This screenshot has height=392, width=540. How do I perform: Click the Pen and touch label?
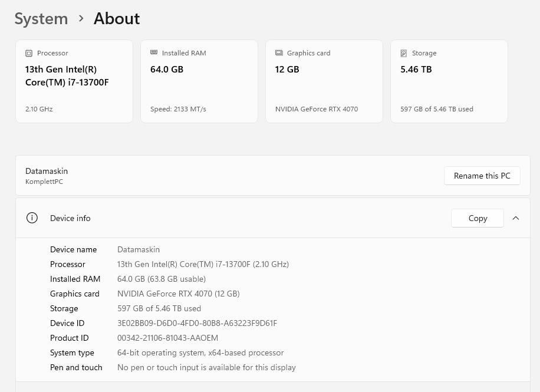pos(76,368)
